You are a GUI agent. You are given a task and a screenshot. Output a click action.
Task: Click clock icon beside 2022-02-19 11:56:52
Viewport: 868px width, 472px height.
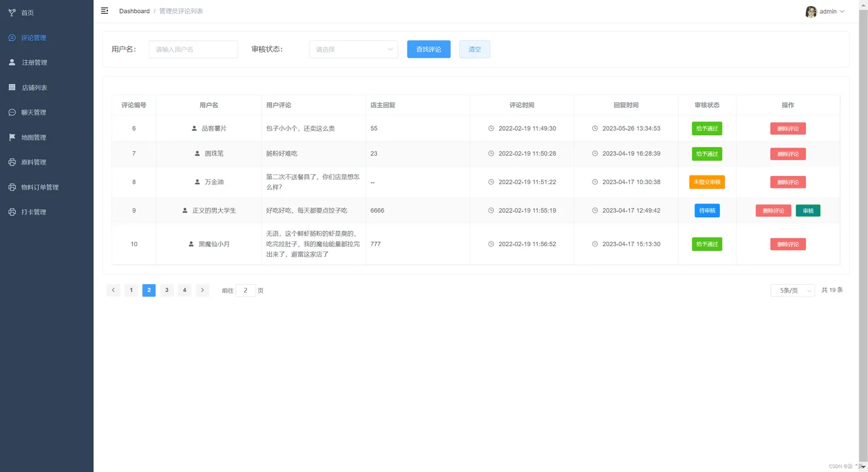[x=491, y=244]
